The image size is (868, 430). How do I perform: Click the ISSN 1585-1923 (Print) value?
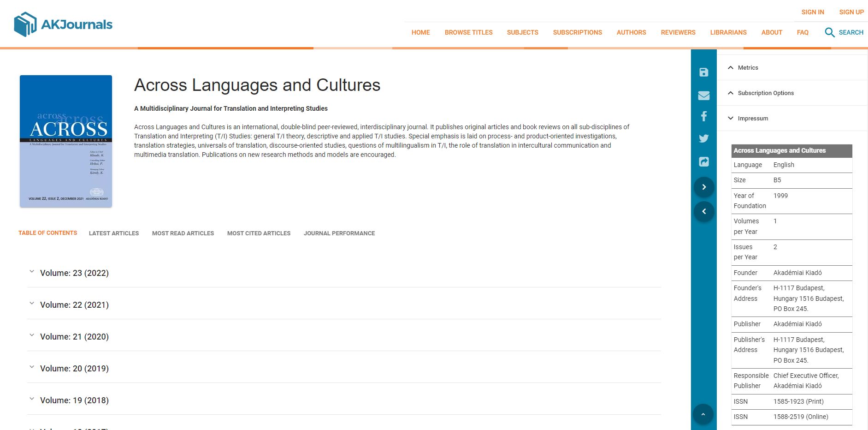pyautogui.click(x=798, y=401)
